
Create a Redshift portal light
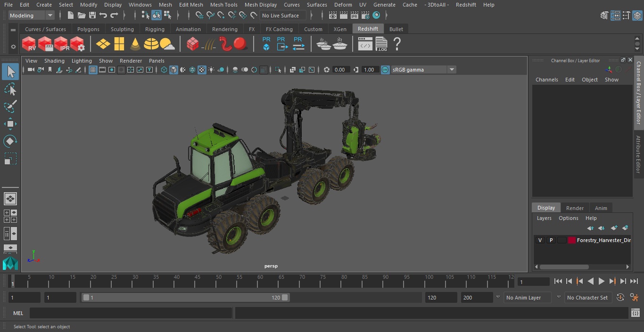click(119, 44)
